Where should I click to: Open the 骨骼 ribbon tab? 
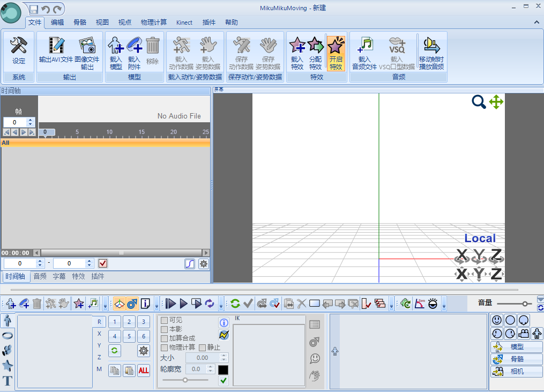click(x=80, y=23)
